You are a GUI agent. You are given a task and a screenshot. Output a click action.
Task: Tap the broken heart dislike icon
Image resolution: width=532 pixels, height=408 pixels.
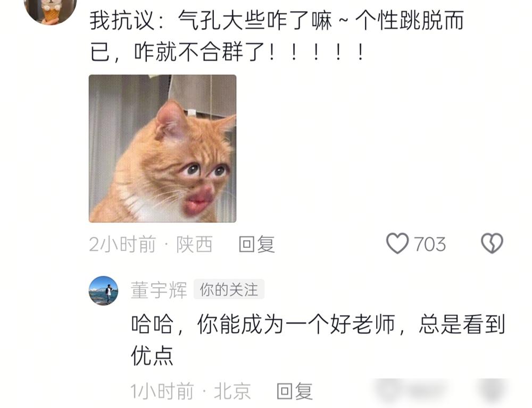point(492,243)
